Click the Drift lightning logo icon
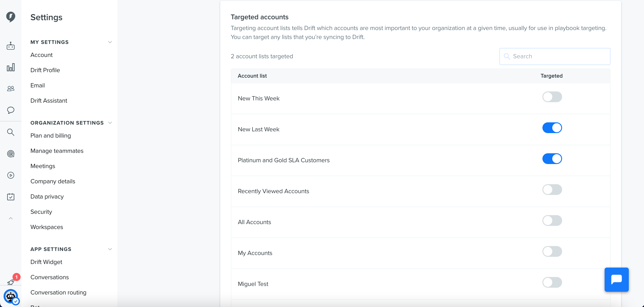The image size is (644, 307). coord(11,17)
